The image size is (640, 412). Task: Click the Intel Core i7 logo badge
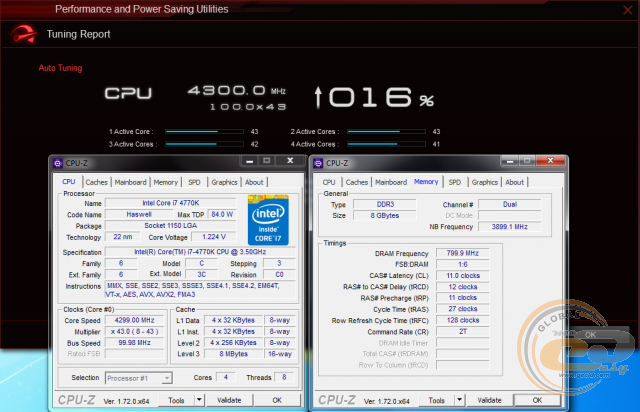coord(268,220)
